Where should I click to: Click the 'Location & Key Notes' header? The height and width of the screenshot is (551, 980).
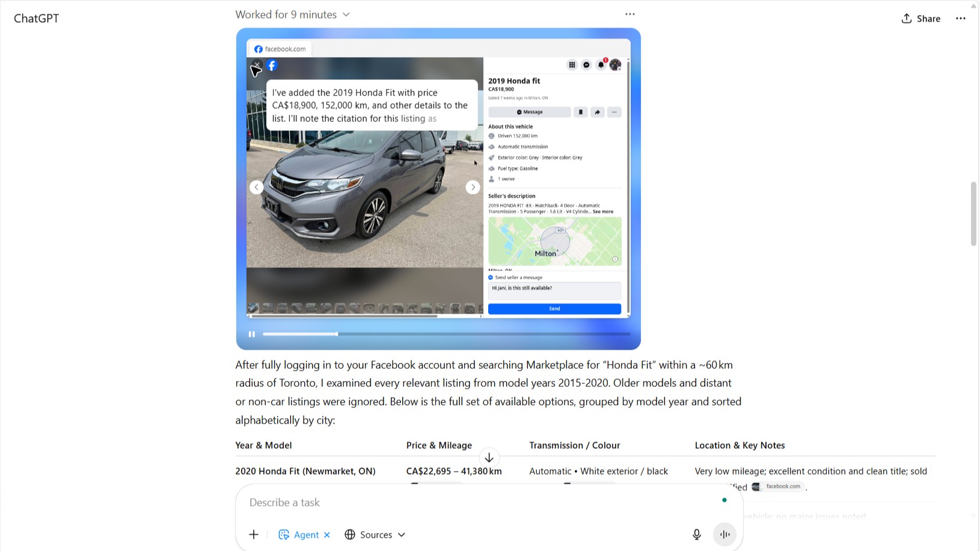(x=740, y=445)
